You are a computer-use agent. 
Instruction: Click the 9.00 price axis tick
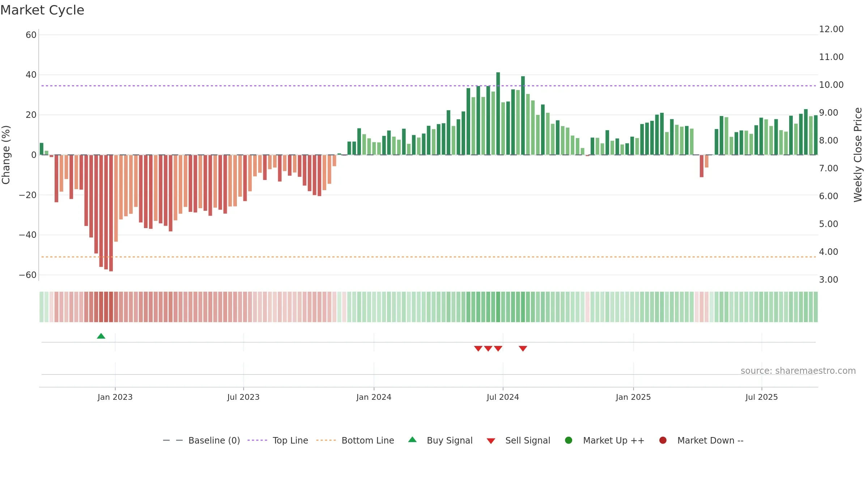(829, 113)
